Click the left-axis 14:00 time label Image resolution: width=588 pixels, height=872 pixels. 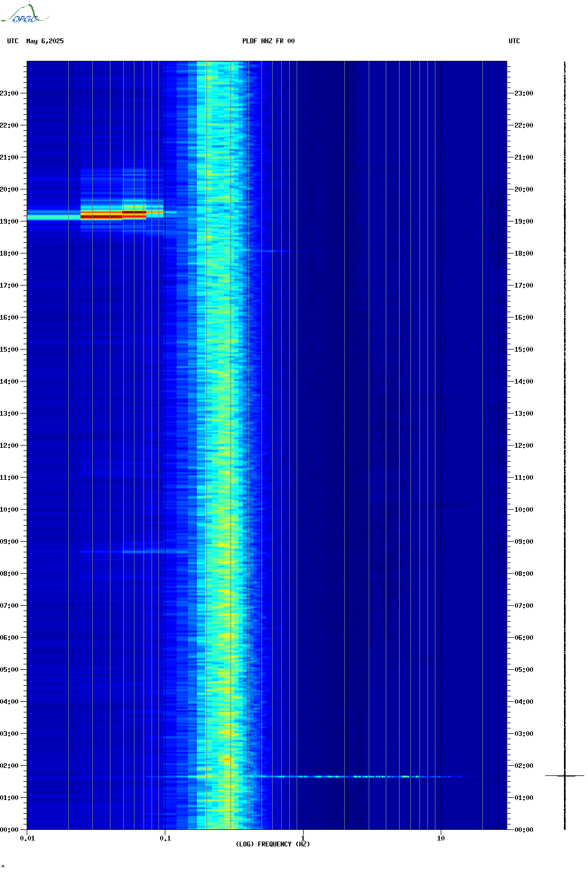[9, 382]
